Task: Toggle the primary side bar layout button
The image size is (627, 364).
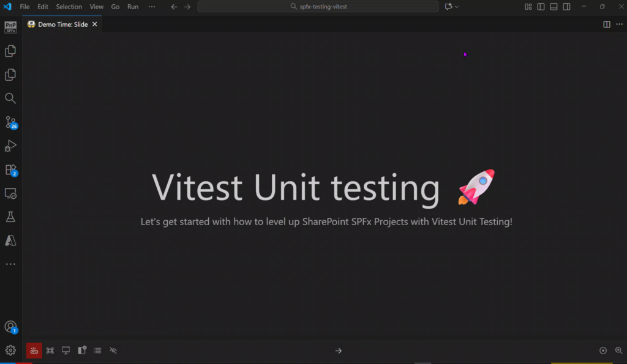Action: point(541,7)
